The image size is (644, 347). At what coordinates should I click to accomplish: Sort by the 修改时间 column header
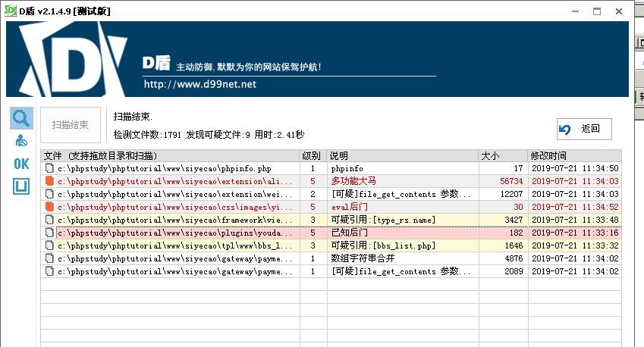point(574,156)
